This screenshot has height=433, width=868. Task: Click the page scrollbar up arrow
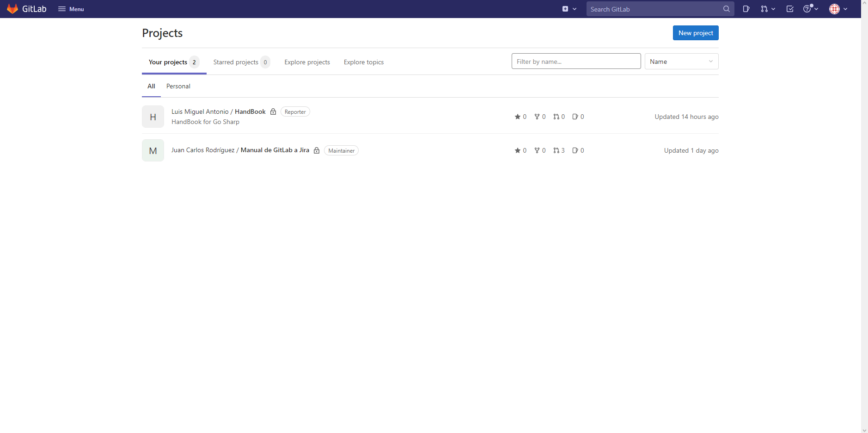pos(864,3)
